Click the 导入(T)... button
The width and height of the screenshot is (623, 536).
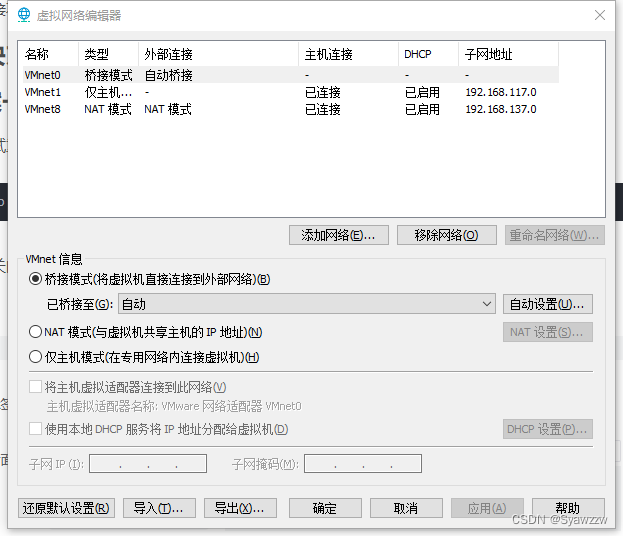tap(159, 508)
